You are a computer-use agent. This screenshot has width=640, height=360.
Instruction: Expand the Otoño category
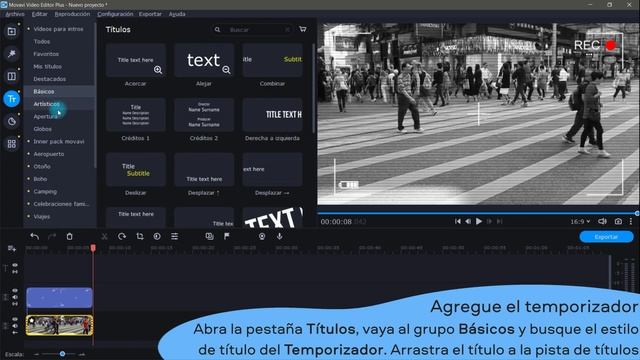tap(29, 167)
